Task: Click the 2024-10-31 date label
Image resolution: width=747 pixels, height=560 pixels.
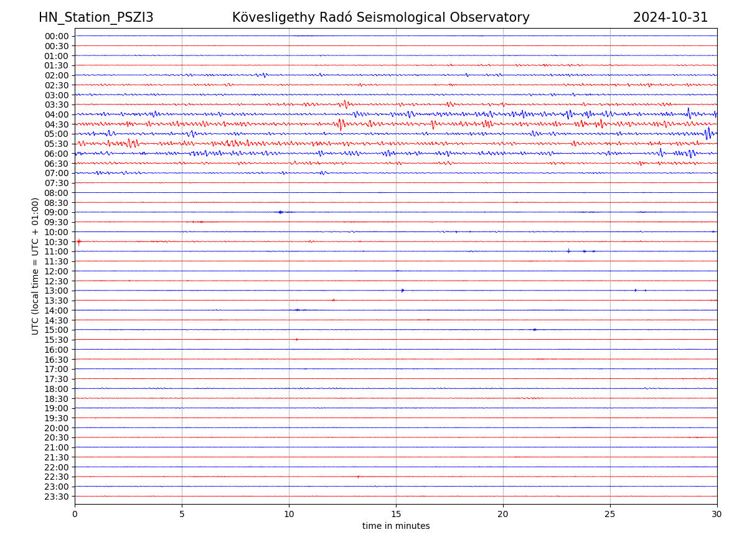Action: point(670,17)
